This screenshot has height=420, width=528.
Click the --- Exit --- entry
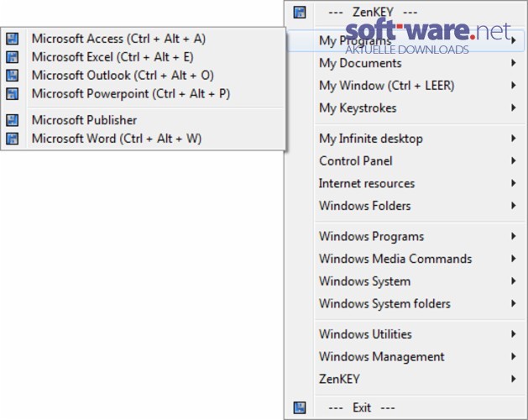405,407
